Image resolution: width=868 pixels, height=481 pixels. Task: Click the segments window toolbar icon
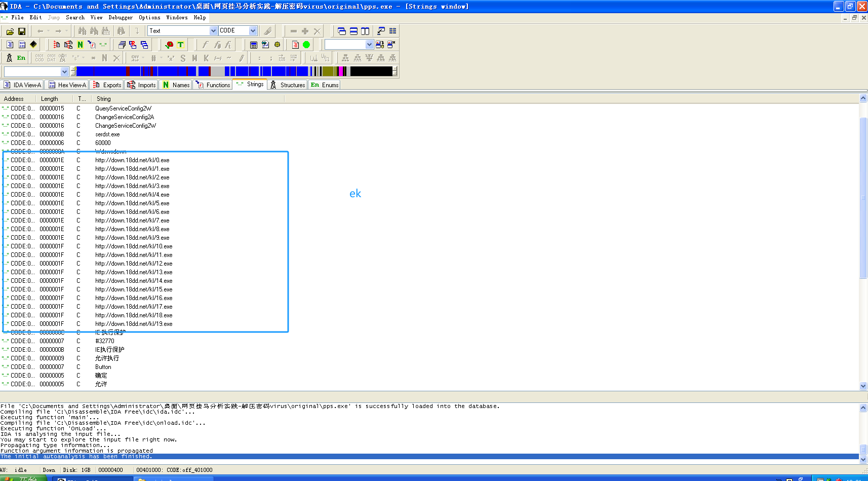(x=122, y=45)
